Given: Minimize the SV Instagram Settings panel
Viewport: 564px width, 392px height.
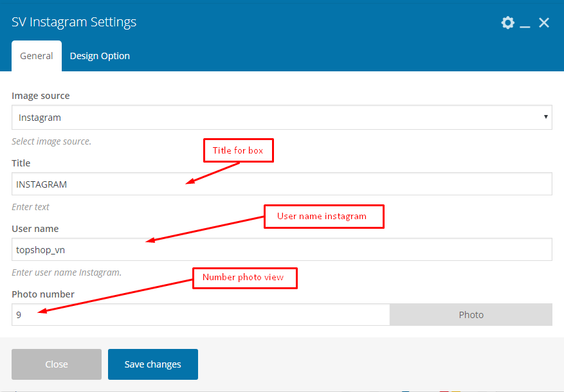Looking at the screenshot, I should tap(525, 23).
